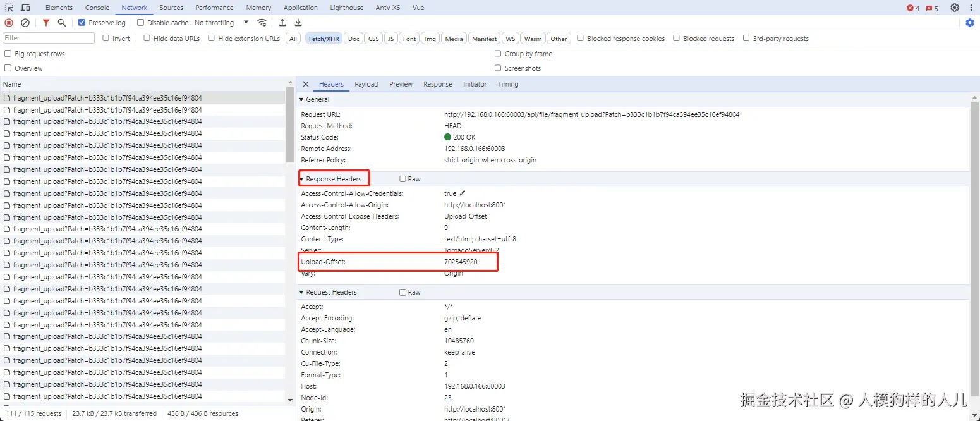Toggle the red filter funnel icon
Image resolution: width=980 pixels, height=421 pixels.
tap(46, 23)
